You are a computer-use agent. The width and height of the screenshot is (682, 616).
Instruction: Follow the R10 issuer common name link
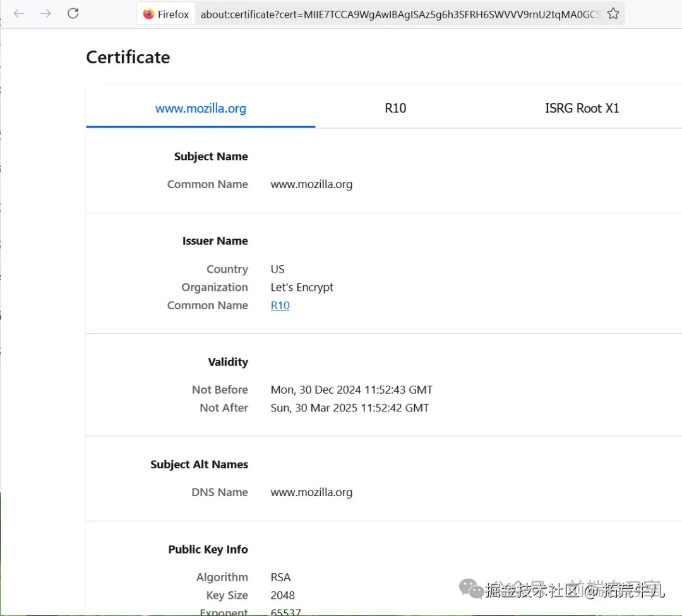(280, 305)
